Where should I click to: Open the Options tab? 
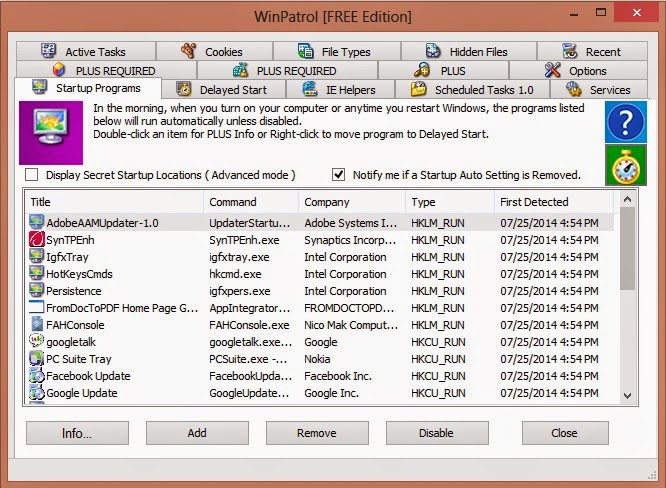[578, 71]
